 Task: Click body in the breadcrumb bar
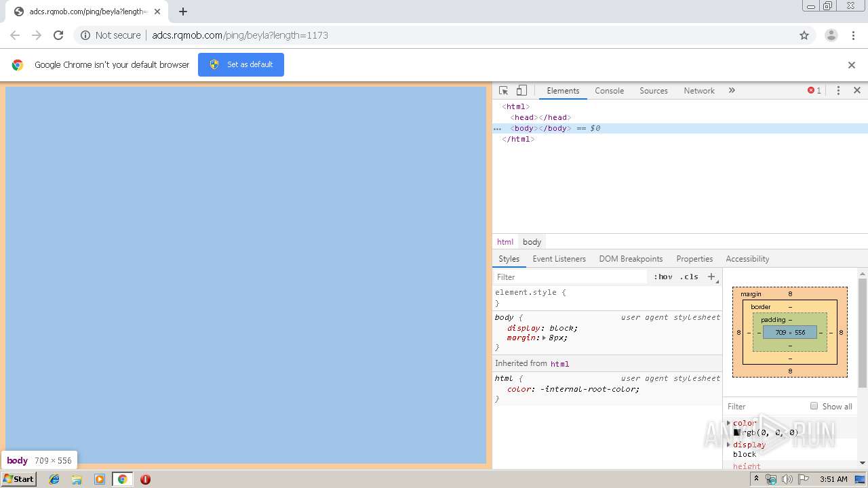532,242
